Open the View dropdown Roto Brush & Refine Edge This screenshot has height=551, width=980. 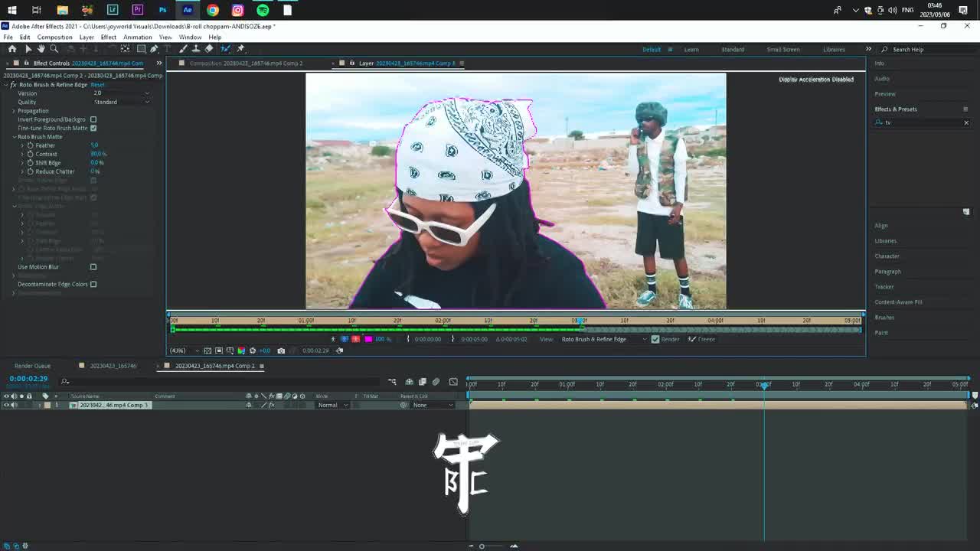603,339
